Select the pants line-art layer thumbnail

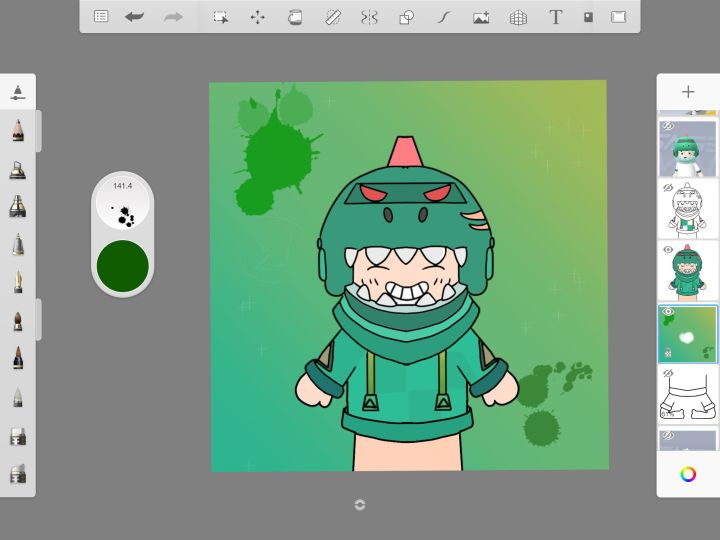point(690,394)
